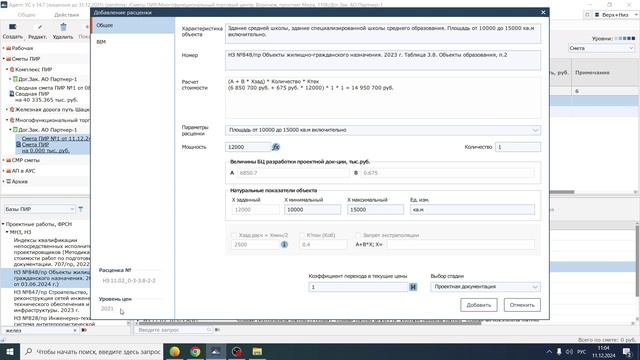Viewport: 640px width, 360px height.
Task: Toggle the Запрет экстраполяции checkbox
Action: pos(358,236)
